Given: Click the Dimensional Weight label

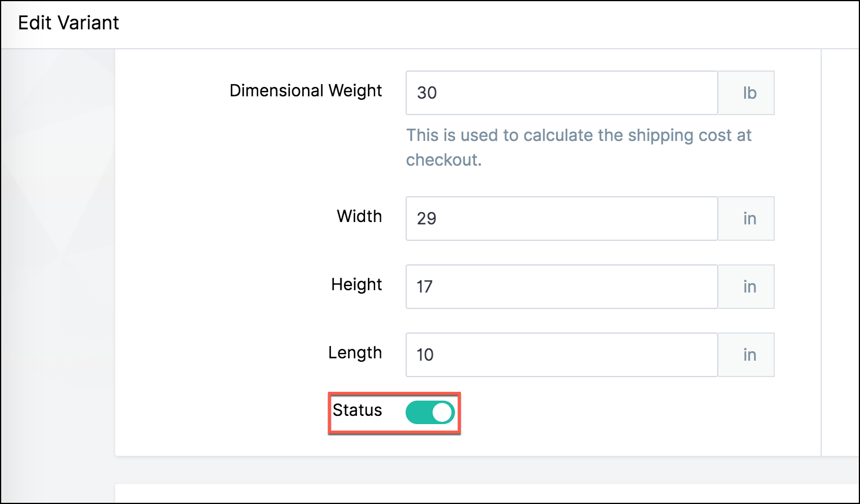Looking at the screenshot, I should tap(306, 90).
